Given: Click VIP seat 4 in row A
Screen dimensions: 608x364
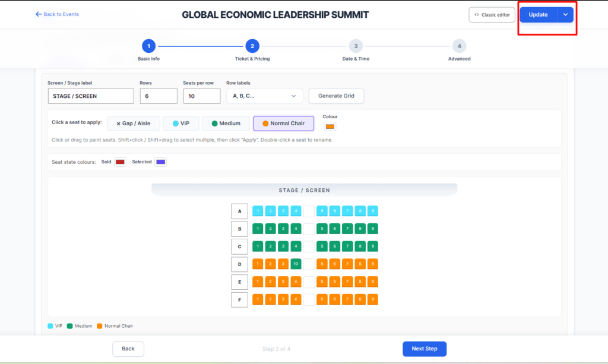Looking at the screenshot, I should pos(296,211).
